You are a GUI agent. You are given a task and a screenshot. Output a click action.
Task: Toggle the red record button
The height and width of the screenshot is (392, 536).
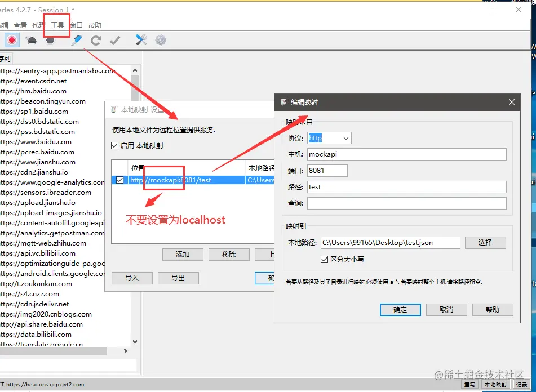[12, 41]
